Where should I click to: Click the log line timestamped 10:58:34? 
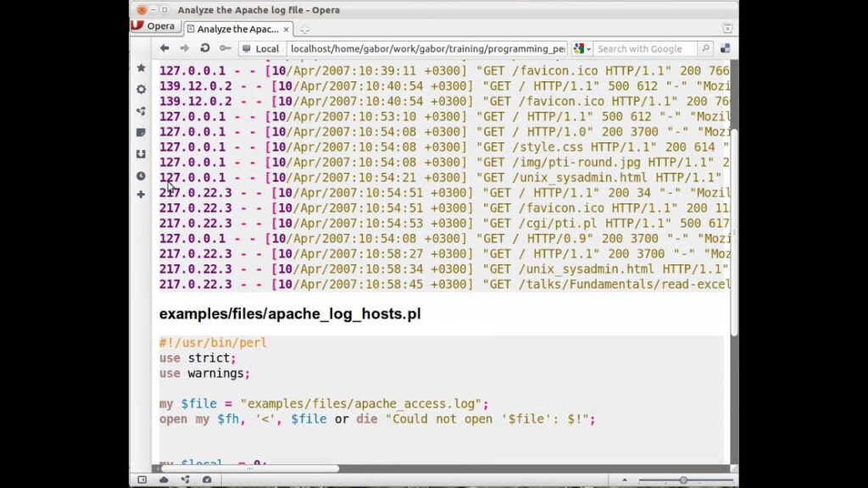point(444,269)
